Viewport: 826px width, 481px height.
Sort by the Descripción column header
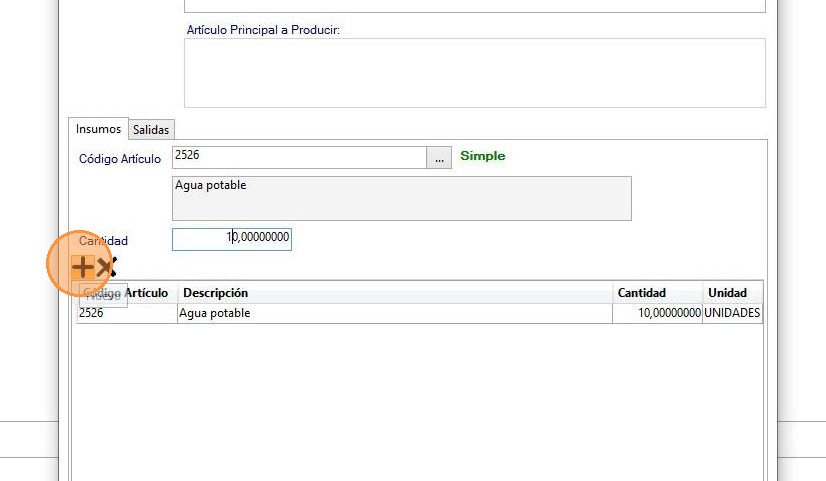pyautogui.click(x=395, y=293)
